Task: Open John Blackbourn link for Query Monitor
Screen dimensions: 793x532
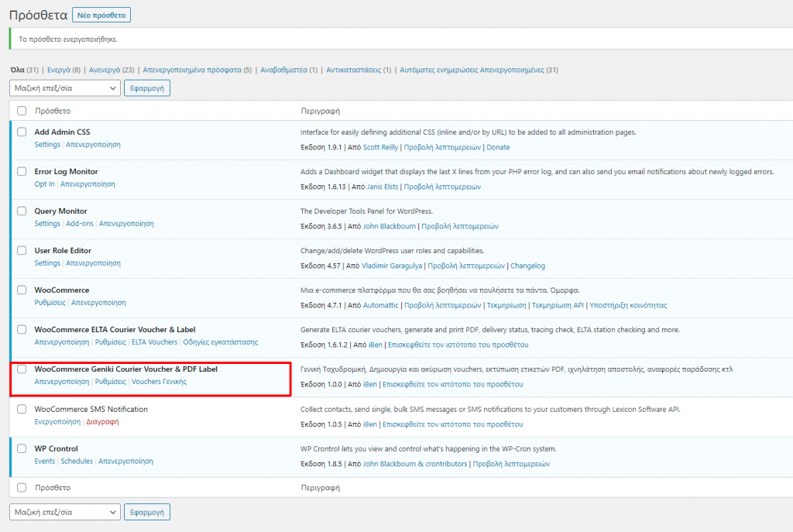Action: (x=390, y=226)
